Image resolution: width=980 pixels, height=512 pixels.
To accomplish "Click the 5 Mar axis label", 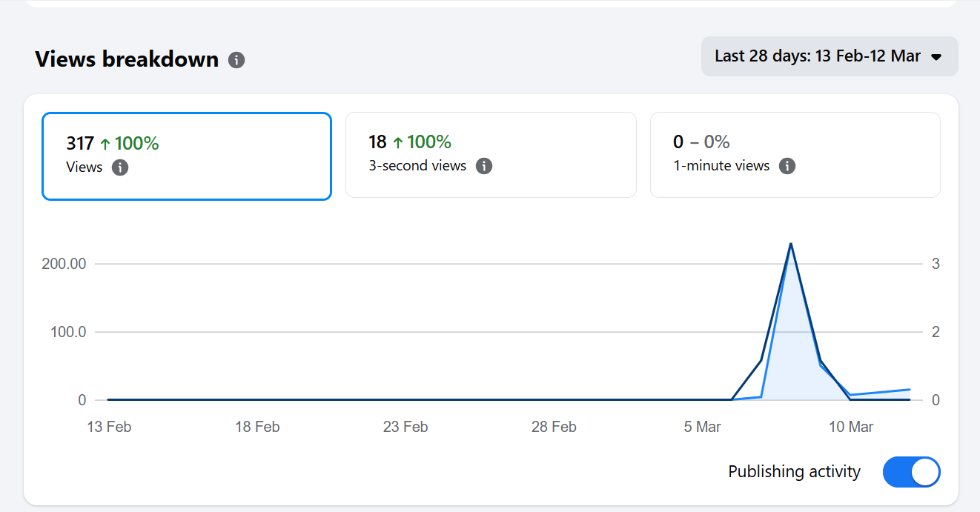I will tap(702, 427).
